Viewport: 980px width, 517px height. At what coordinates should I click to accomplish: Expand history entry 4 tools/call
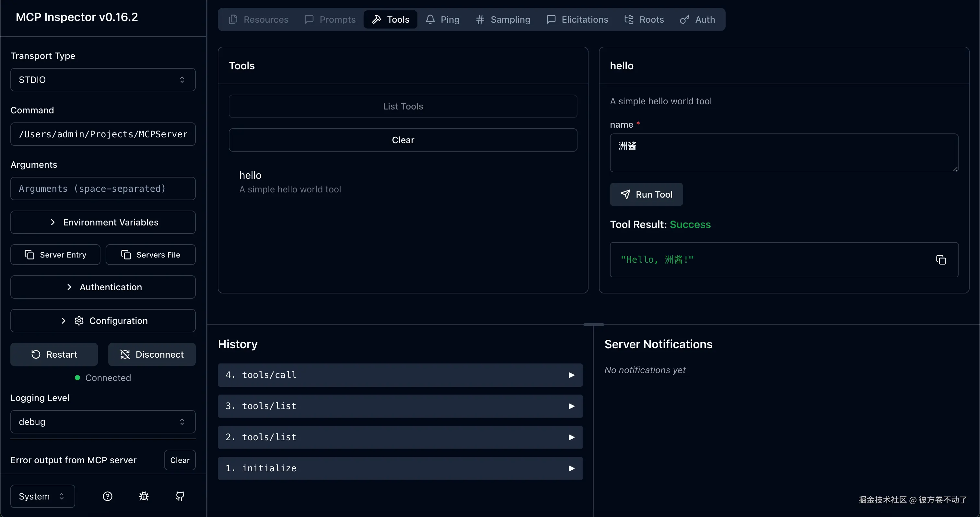pos(400,375)
